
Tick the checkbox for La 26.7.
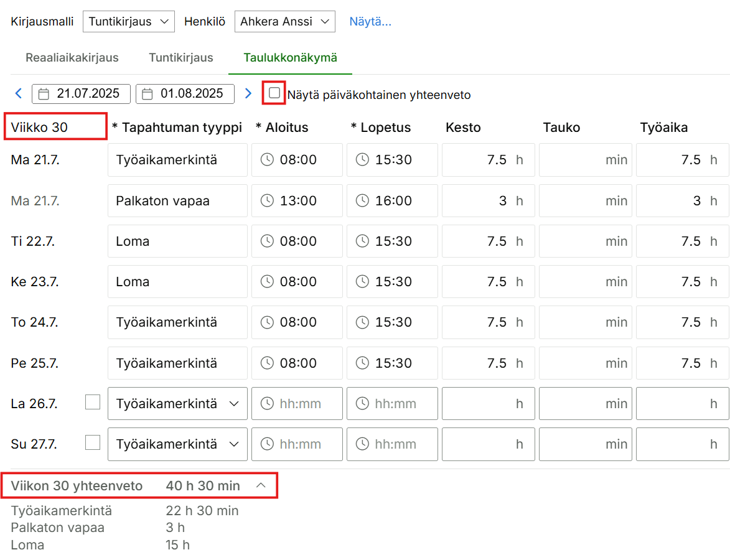click(x=93, y=403)
